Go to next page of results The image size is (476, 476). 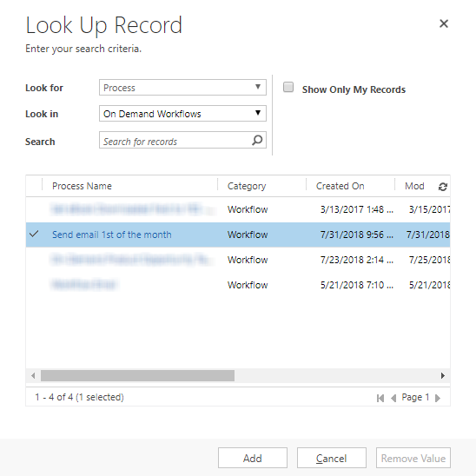[x=438, y=398]
